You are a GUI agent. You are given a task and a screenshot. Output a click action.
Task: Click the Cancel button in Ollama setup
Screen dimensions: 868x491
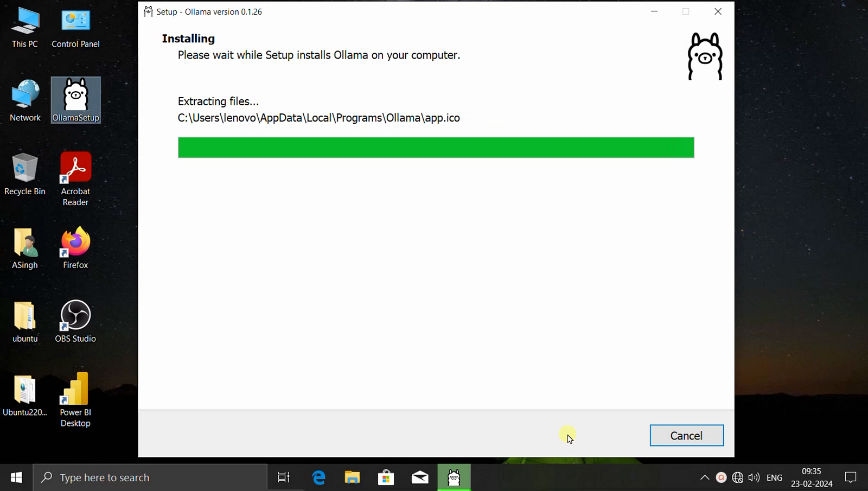tap(686, 436)
